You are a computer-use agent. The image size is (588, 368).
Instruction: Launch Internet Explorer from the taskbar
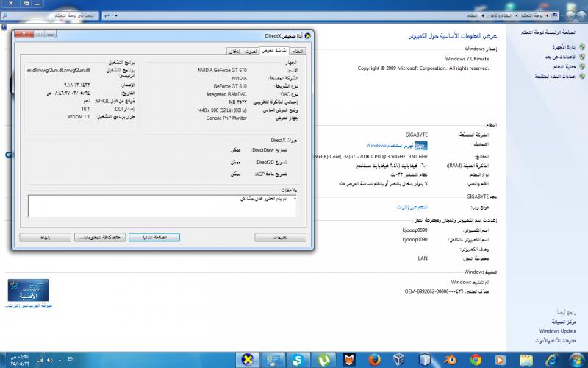point(551,360)
